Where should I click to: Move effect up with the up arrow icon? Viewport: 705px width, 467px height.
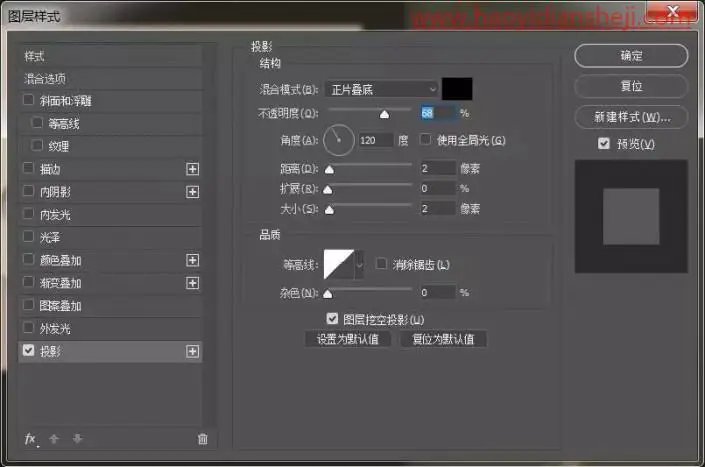click(x=54, y=439)
